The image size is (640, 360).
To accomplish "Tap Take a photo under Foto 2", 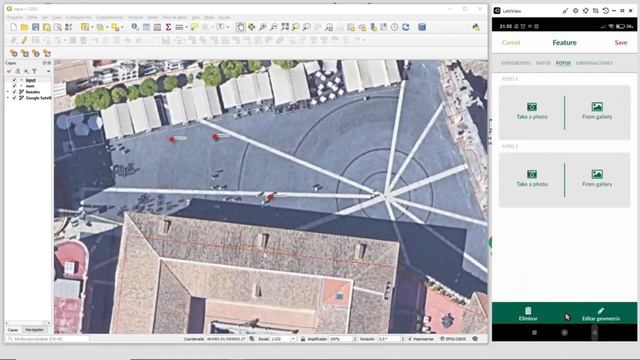I will (x=532, y=179).
